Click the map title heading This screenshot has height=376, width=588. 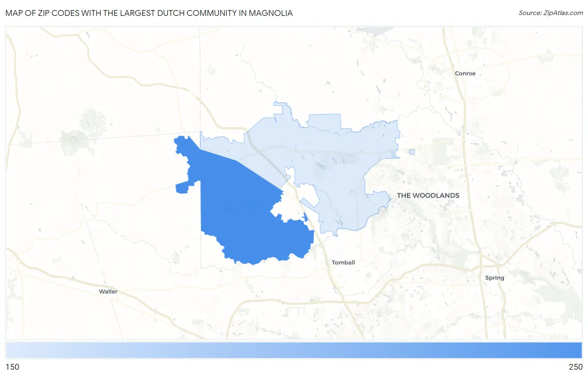[149, 13]
